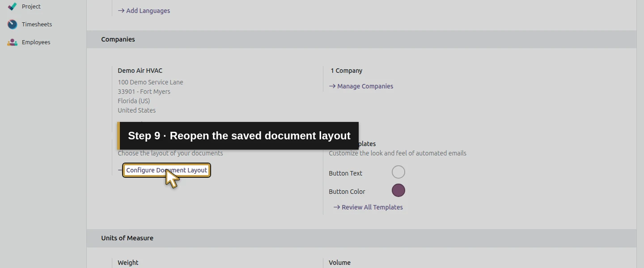Open Configure Document Layout

pos(166,170)
